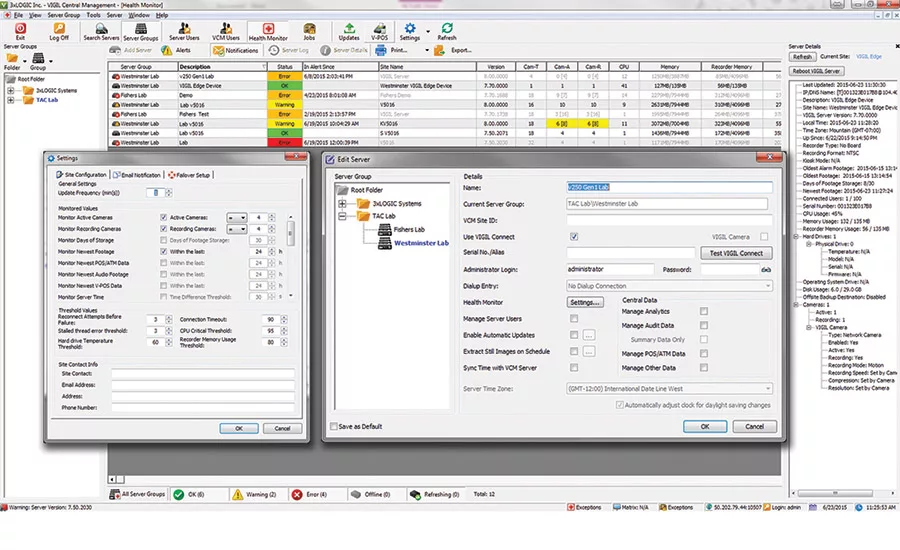
Task: Click OK in Edit Server dialog
Action: [705, 427]
